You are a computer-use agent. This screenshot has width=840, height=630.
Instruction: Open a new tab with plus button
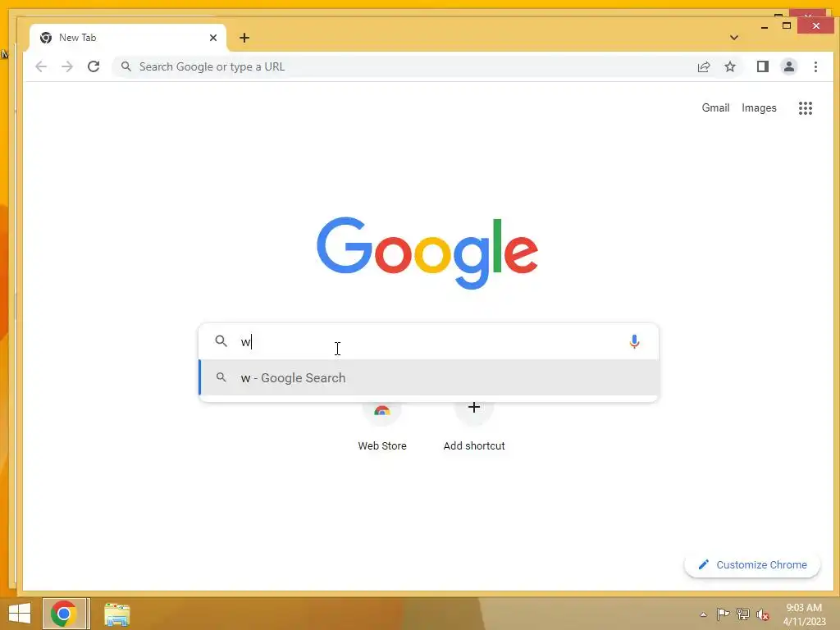[244, 38]
